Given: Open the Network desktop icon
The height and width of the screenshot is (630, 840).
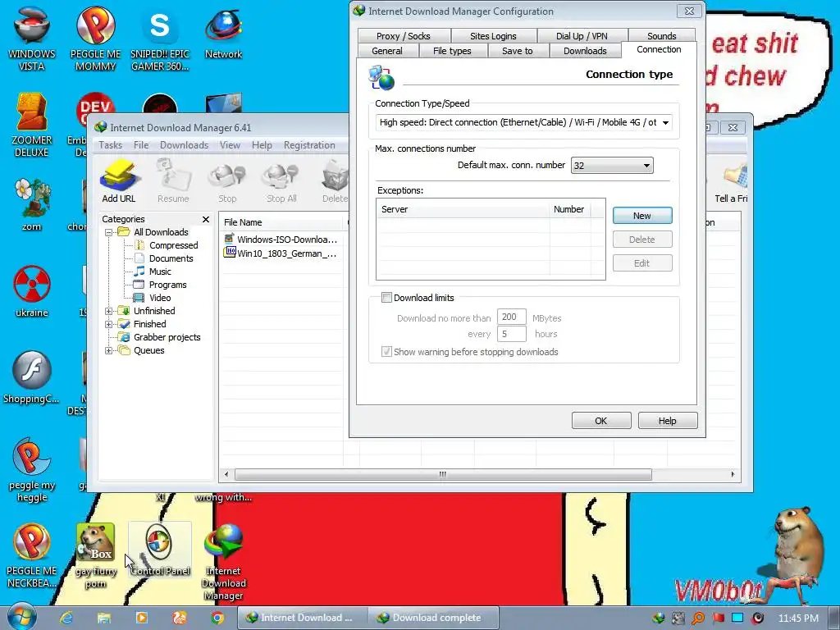Looking at the screenshot, I should (223, 33).
